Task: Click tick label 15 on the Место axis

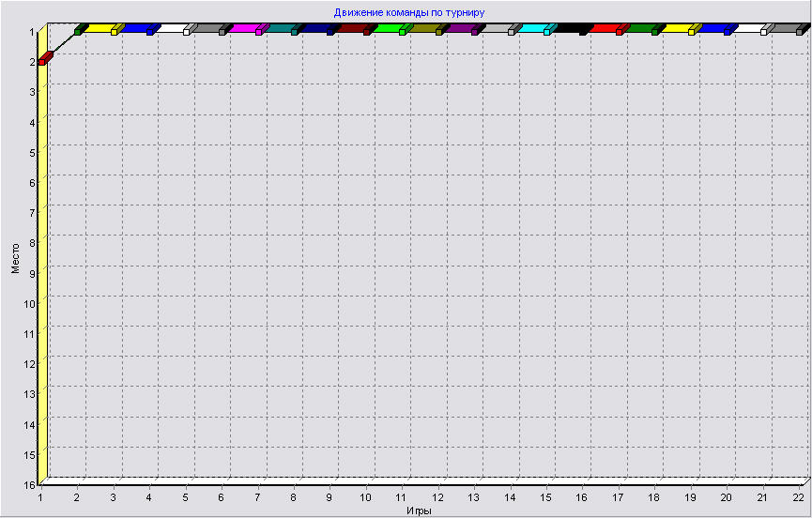Action: (29, 455)
